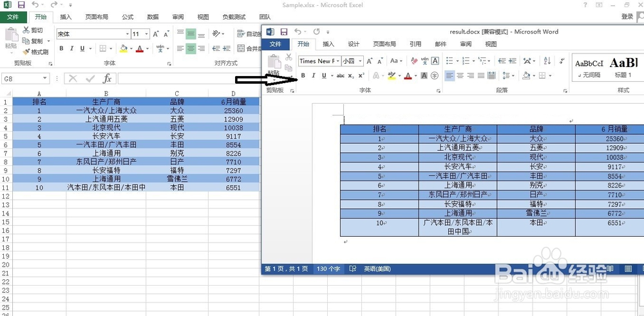Decrease indent in Excel's alignment group
This screenshot has height=316, width=644.
click(216, 48)
